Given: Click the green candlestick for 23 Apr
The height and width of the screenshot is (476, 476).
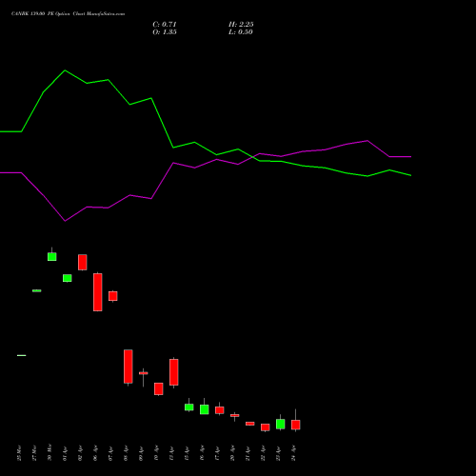Looking at the screenshot, I should pos(281,424).
